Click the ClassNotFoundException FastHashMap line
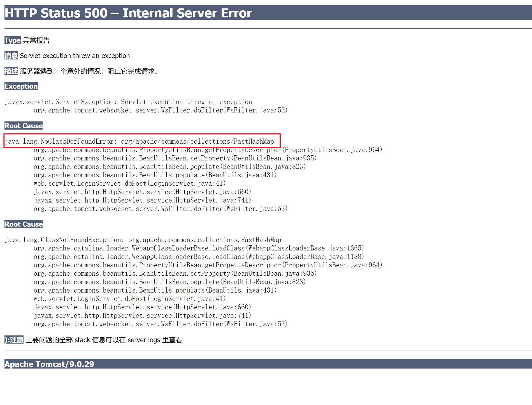532x405 pixels. point(143,240)
